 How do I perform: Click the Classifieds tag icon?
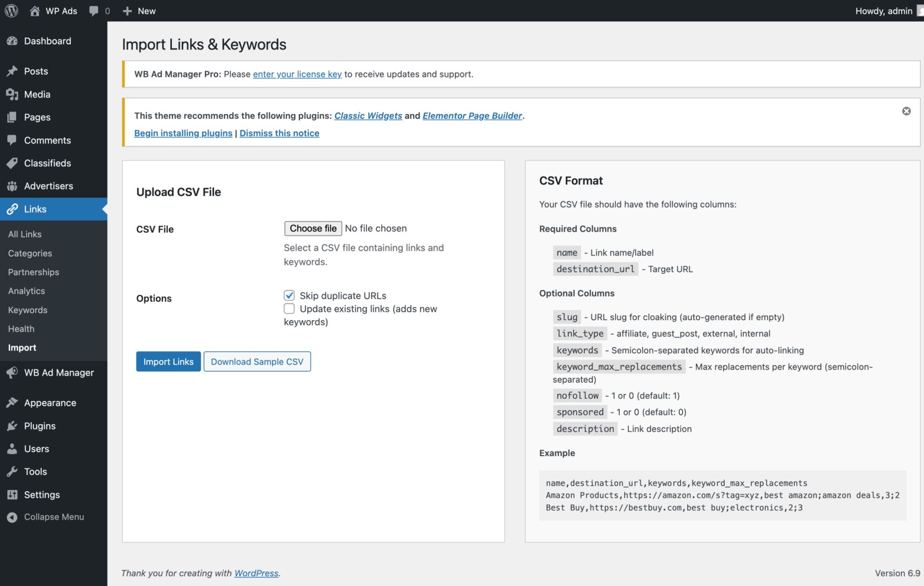pyautogui.click(x=13, y=163)
